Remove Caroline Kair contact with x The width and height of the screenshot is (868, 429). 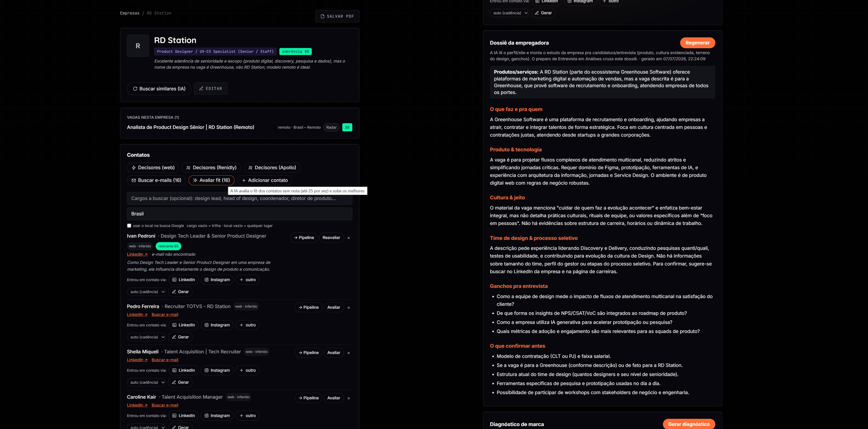(349, 398)
